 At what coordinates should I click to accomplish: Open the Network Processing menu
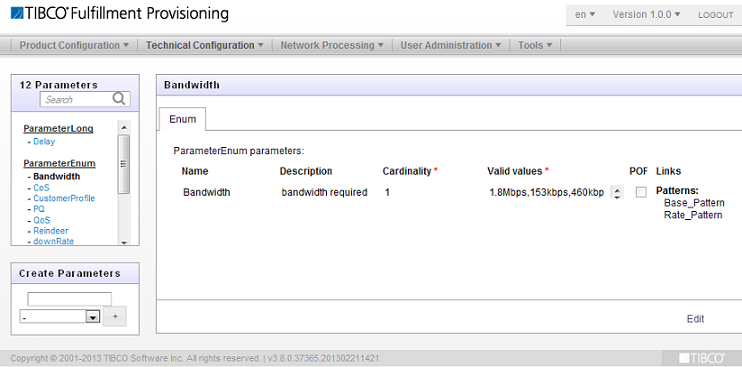pos(332,45)
